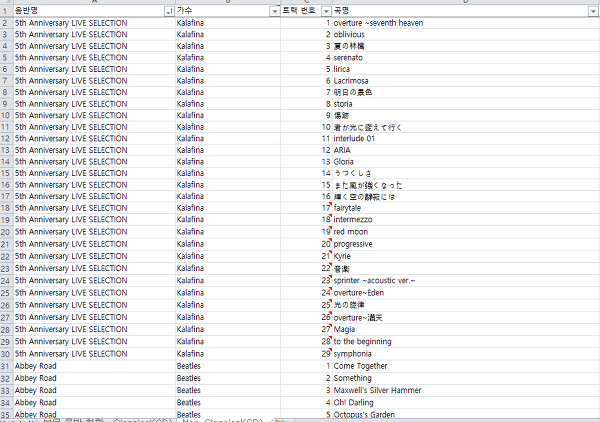
Task: Click the 'Kalafina' cell in row 5
Action: coord(228,58)
